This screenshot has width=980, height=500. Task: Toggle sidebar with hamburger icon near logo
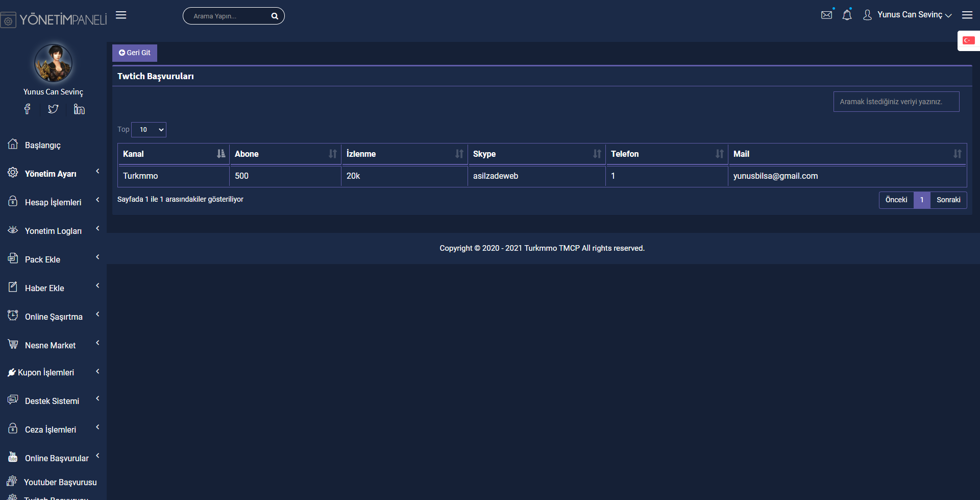pyautogui.click(x=121, y=15)
